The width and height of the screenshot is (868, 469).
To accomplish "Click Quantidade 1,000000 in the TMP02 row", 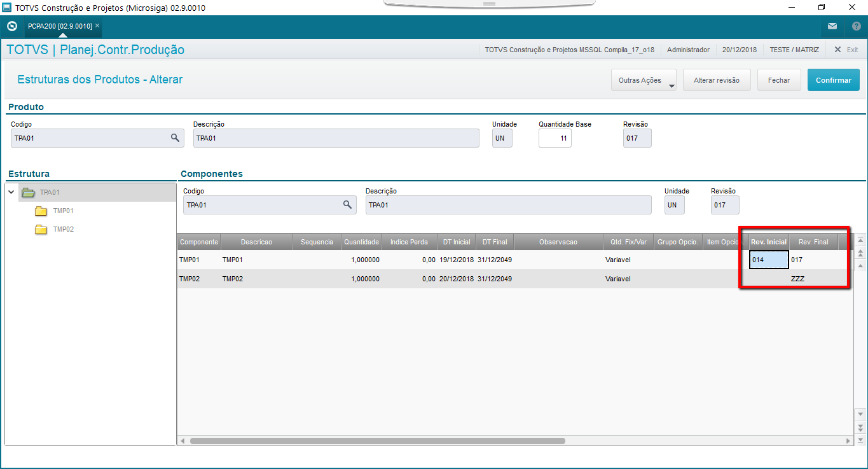I will pos(361,279).
